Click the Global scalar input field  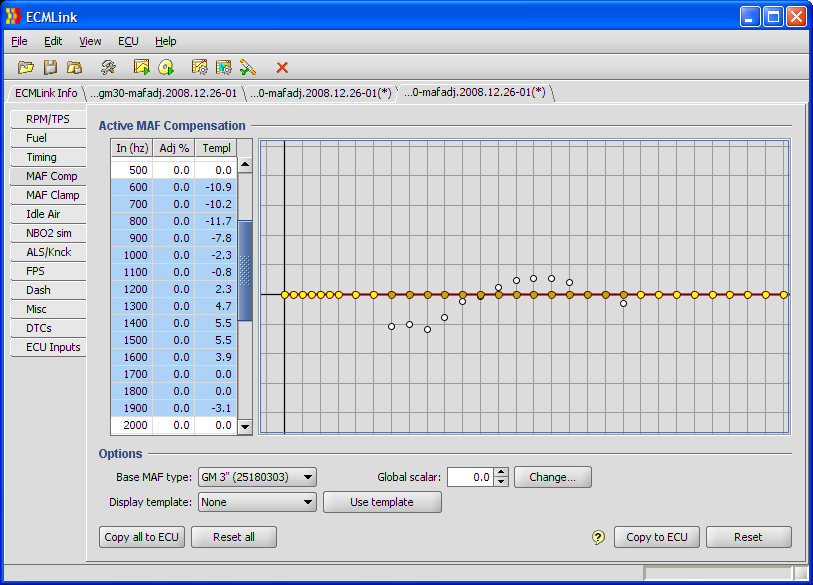470,477
